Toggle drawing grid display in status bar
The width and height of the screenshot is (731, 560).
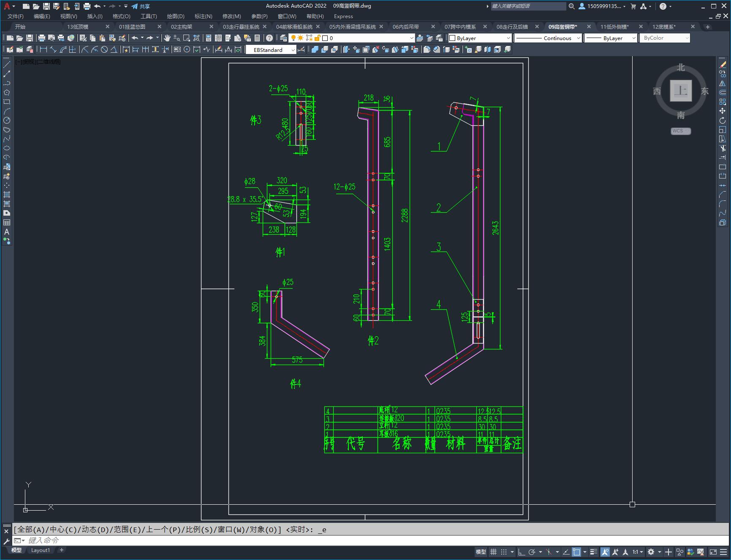493,552
